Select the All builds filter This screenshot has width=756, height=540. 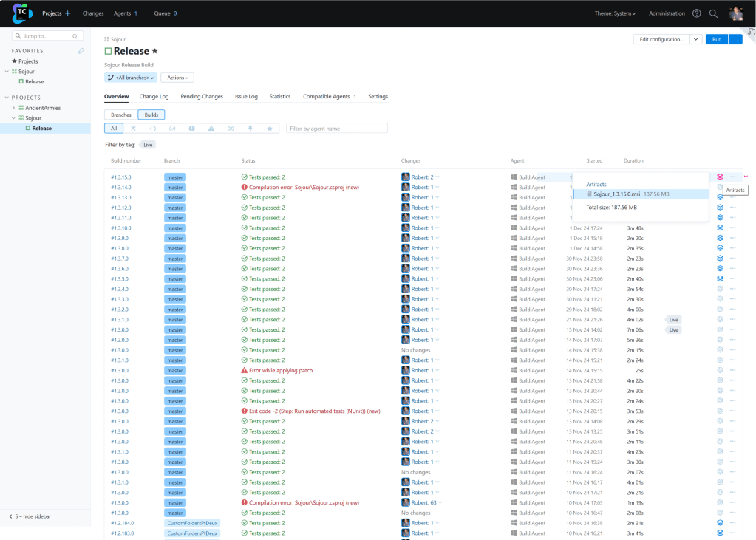[x=114, y=129]
